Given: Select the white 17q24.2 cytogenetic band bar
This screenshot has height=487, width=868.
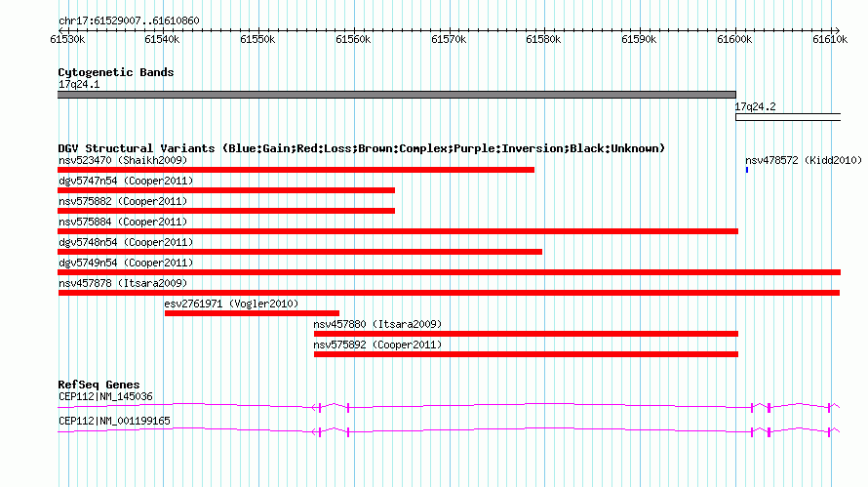Looking at the screenshot, I should tap(788, 117).
